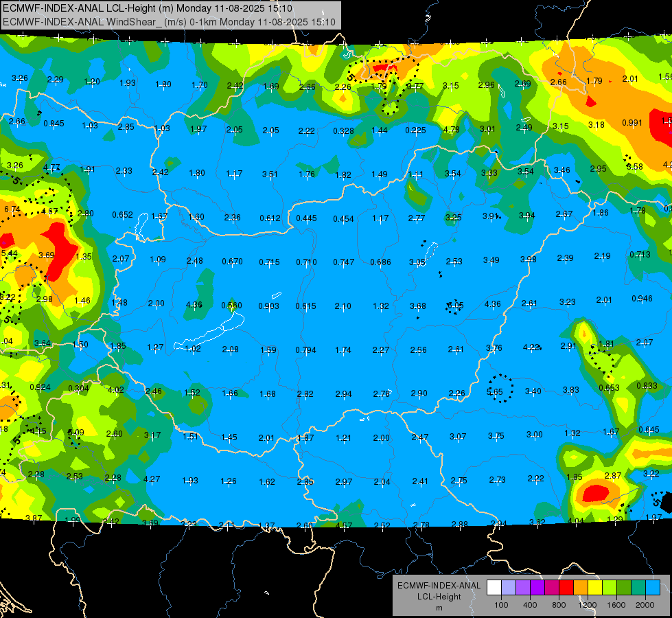Click the circled value 5.65

coord(495,391)
